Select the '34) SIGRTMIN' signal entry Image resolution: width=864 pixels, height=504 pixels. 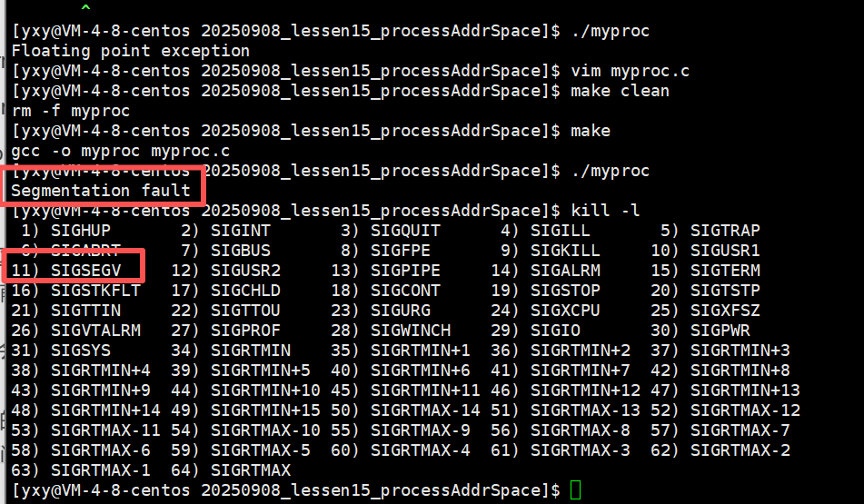[x=231, y=351]
